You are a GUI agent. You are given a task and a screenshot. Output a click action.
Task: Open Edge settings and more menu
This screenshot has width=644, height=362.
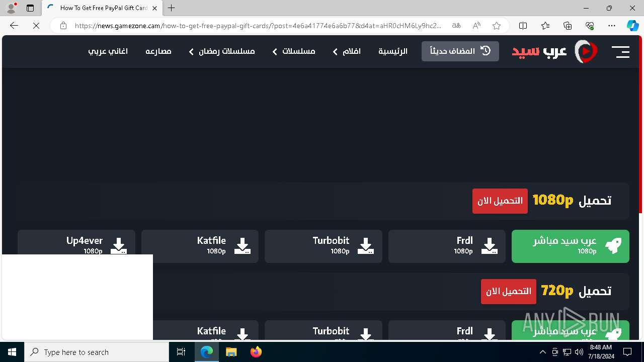click(612, 26)
